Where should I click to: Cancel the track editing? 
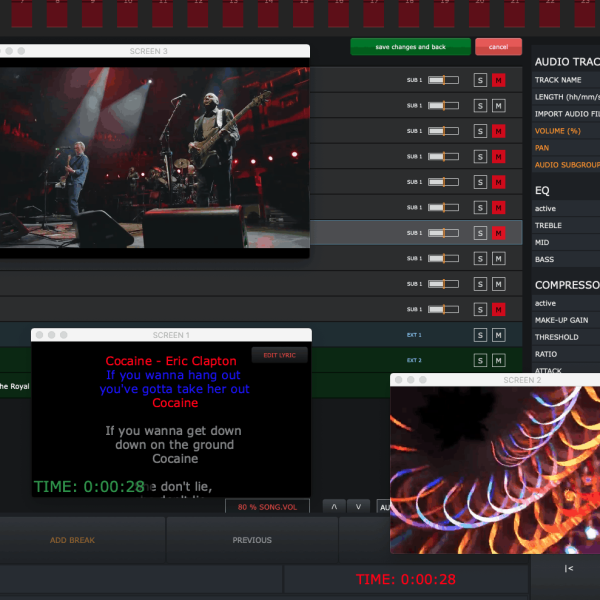point(498,47)
